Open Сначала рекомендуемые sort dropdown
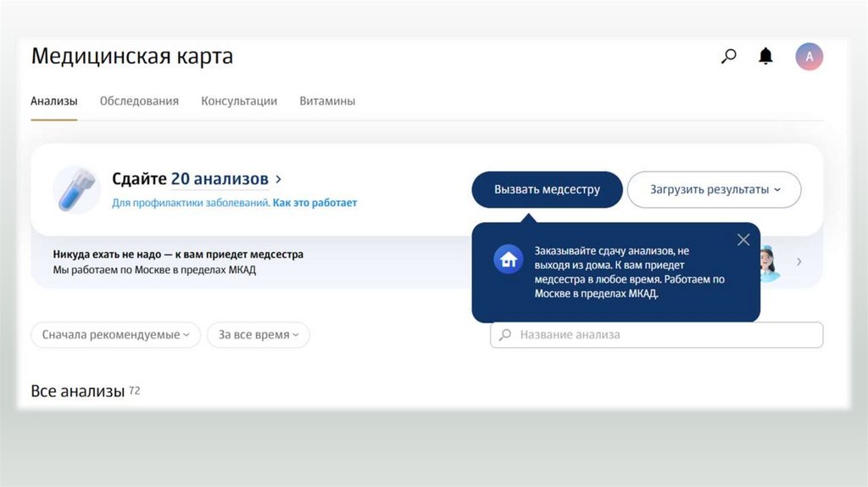The image size is (868, 487). coord(115,334)
